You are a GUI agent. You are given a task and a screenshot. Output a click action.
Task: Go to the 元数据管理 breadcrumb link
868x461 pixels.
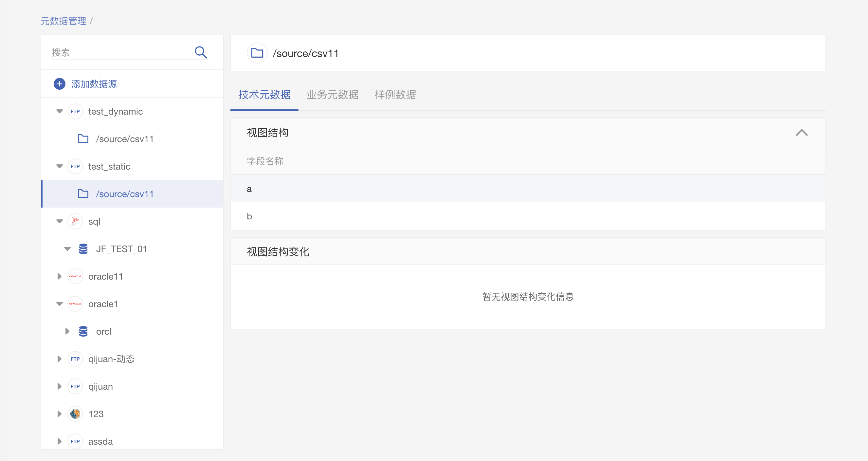pos(63,21)
